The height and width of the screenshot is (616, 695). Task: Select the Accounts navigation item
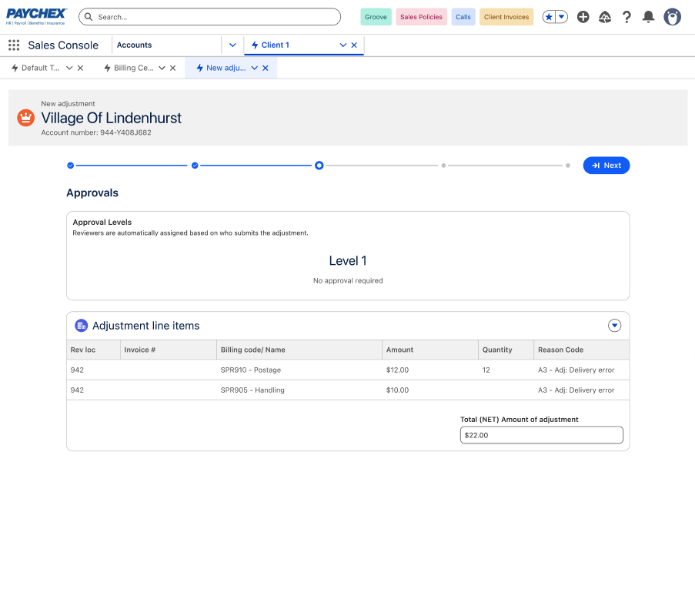[134, 45]
